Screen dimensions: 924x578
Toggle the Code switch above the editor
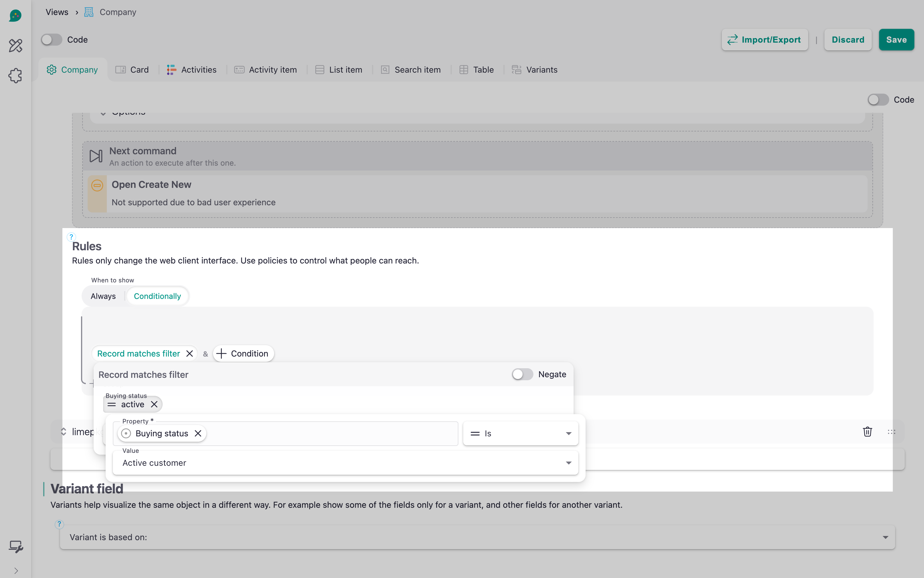click(x=878, y=99)
